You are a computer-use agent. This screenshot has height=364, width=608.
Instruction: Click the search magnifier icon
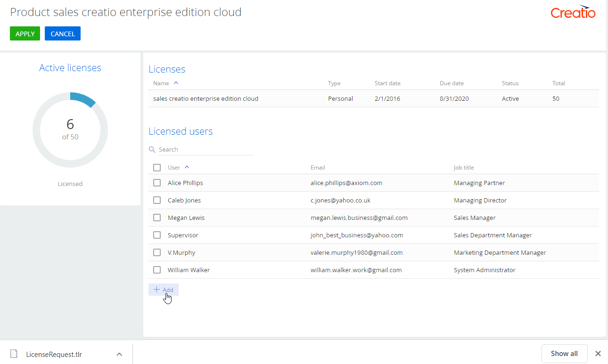tap(152, 149)
